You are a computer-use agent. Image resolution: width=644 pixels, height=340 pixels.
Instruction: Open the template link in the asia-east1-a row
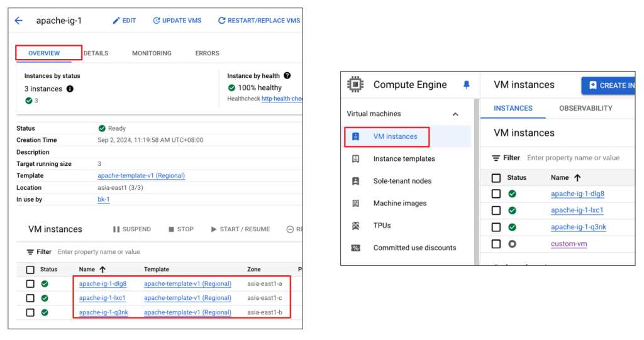pyautogui.click(x=187, y=283)
